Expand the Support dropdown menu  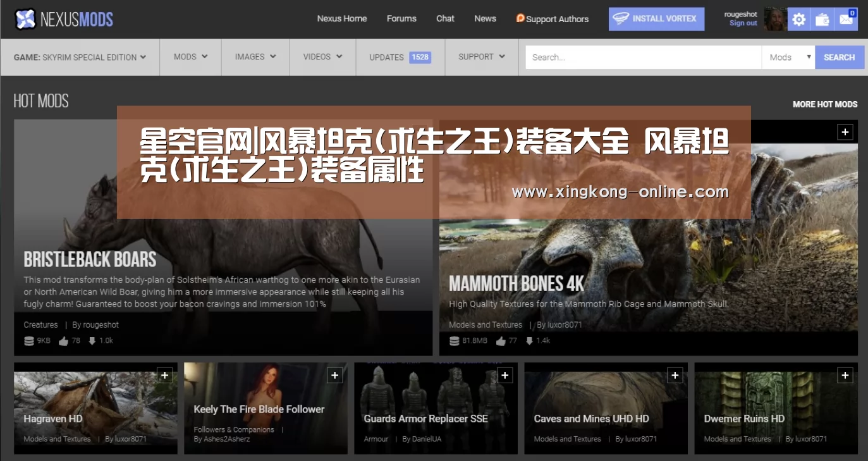(x=482, y=57)
